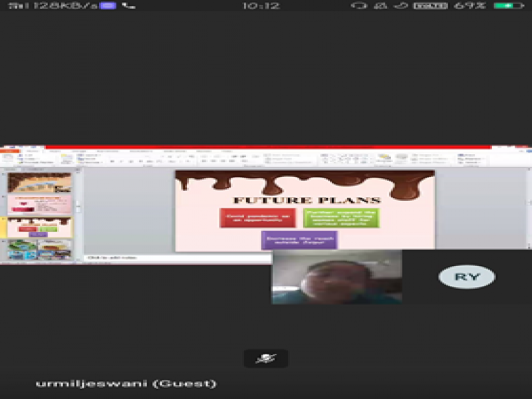Select the red Covid pandemic box

pos(249,218)
